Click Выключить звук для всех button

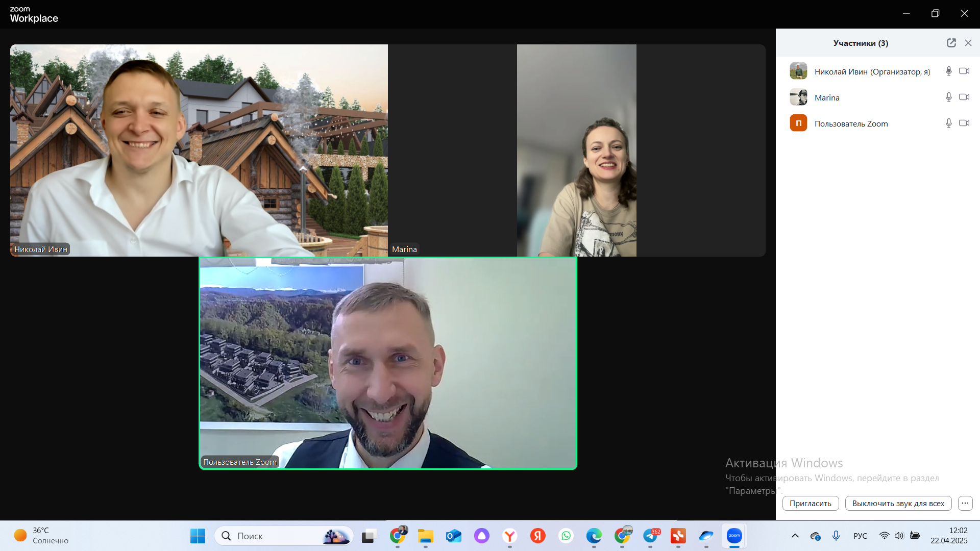click(898, 503)
